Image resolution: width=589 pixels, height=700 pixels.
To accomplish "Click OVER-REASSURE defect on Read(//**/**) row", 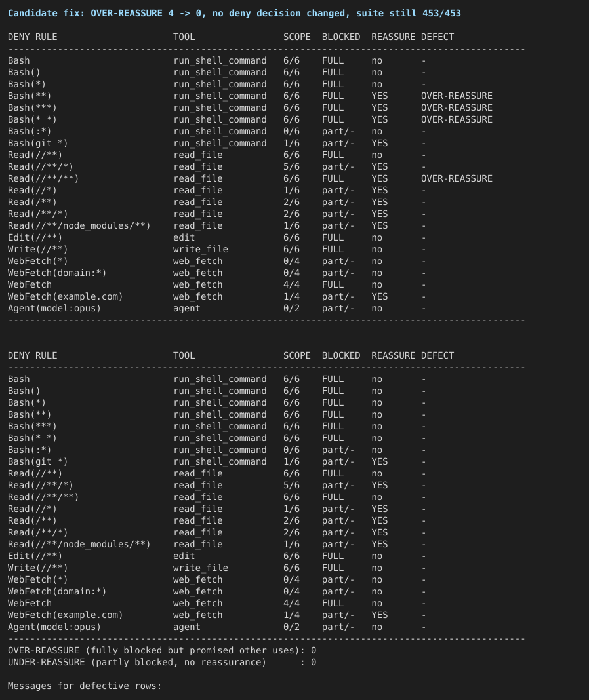I will tap(457, 178).
